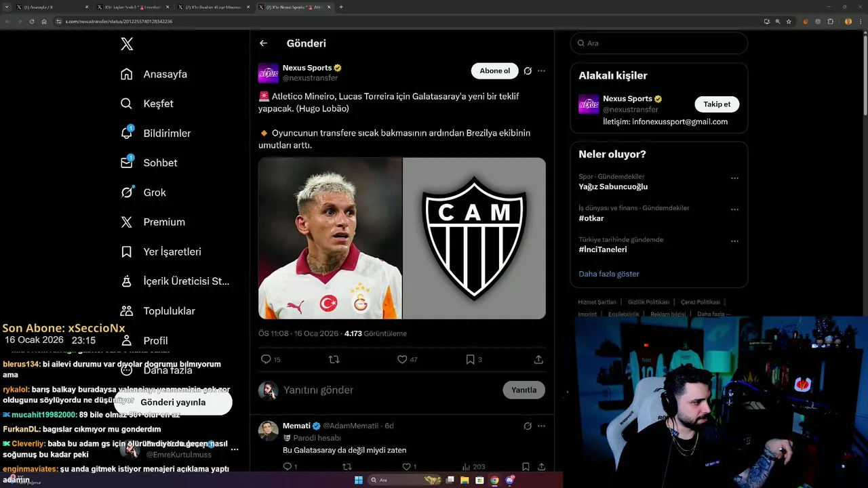The height and width of the screenshot is (488, 868).
Task: Open Hizmet Şartları footer link
Action: coord(597,302)
